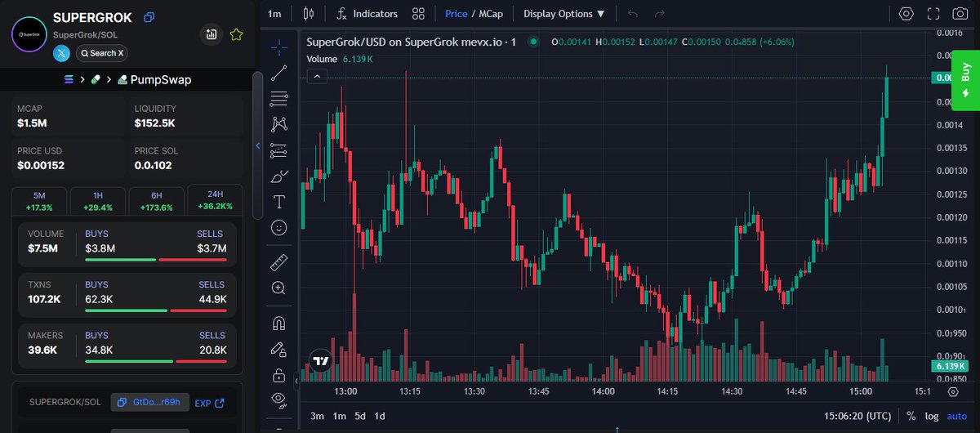Viewport: 980px width, 433px height.
Task: Select the 6H change period tab
Action: click(x=156, y=201)
